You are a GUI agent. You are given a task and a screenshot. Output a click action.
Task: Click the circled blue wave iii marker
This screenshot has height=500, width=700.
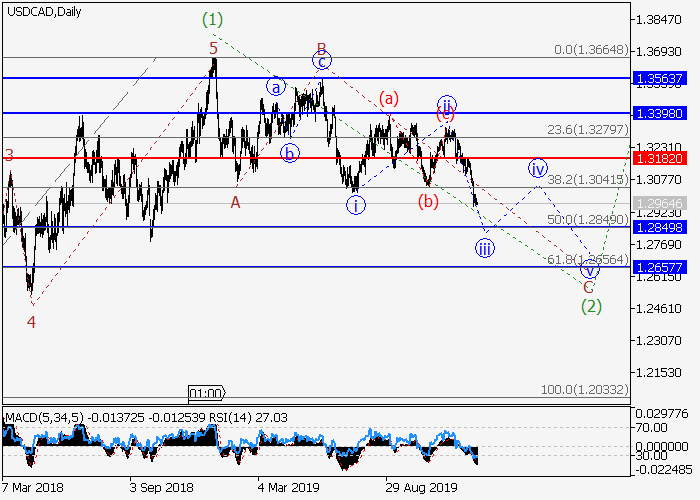(x=485, y=249)
